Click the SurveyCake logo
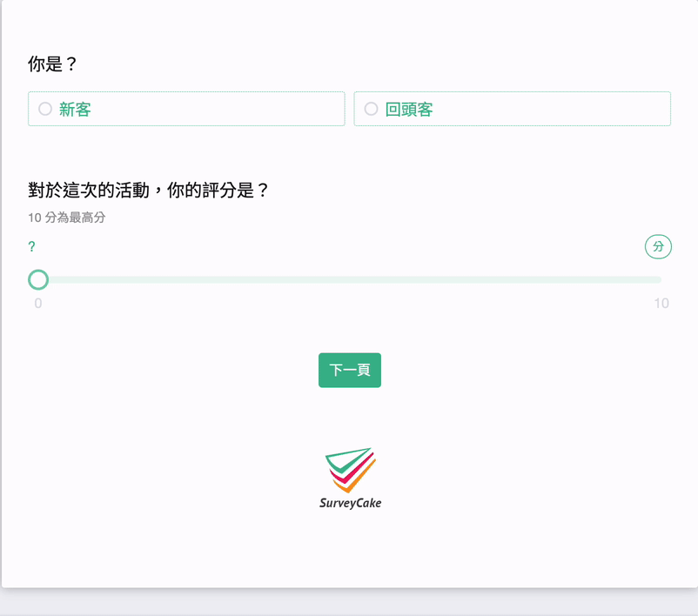 pos(351,479)
